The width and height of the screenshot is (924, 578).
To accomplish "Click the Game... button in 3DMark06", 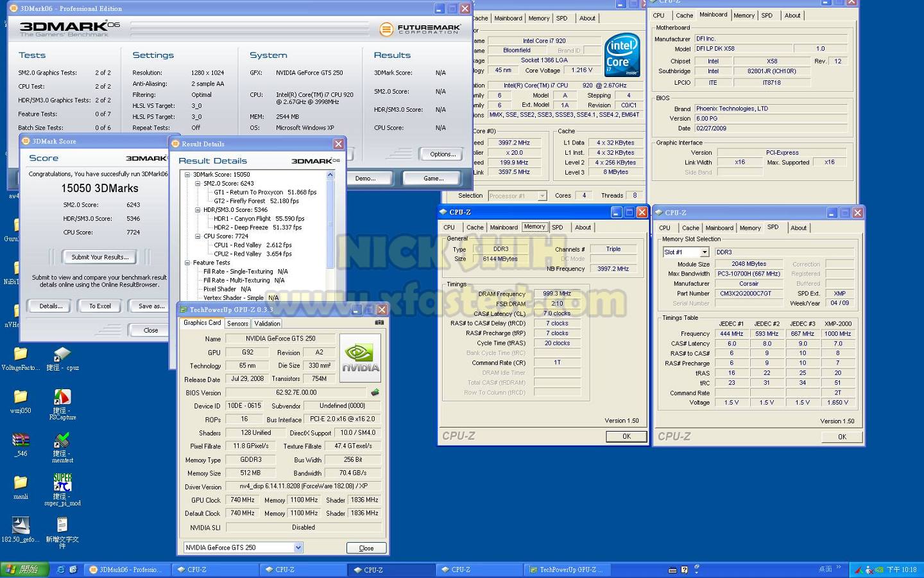I will click(433, 179).
